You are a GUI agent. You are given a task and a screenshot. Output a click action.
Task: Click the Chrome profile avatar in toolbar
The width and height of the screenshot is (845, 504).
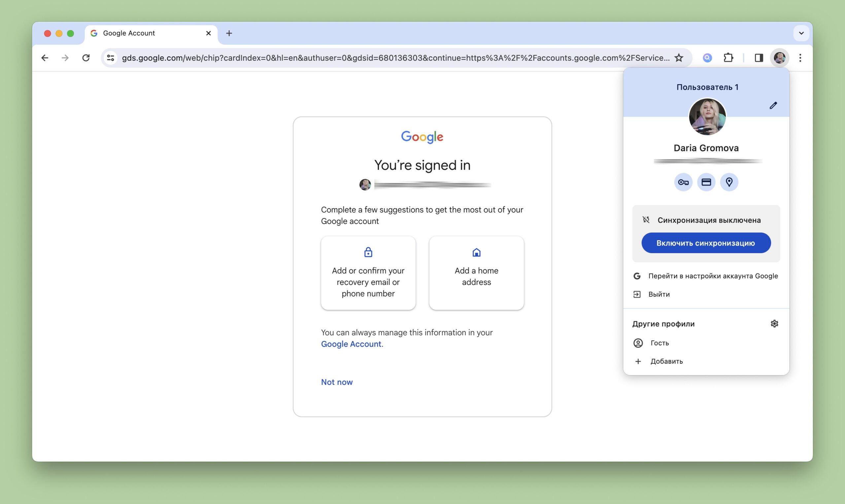pyautogui.click(x=779, y=58)
